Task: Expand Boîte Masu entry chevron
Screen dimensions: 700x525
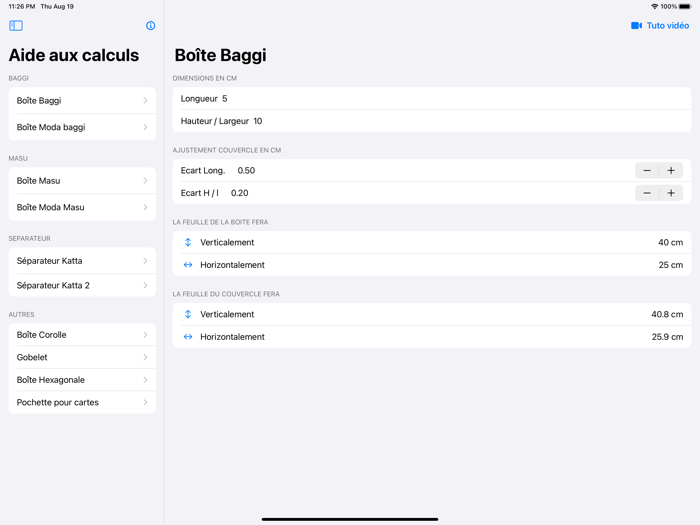Action: point(145,181)
